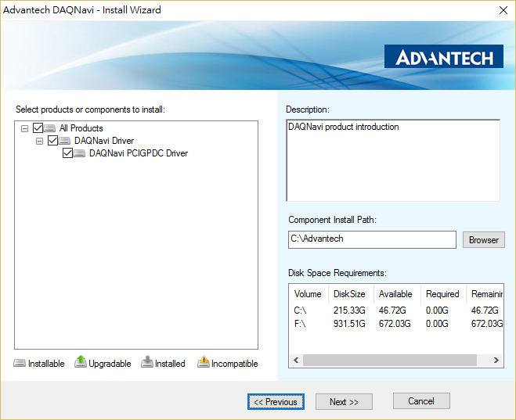Click the Installed legend label
Screen dimensions: 516x420
(x=170, y=364)
